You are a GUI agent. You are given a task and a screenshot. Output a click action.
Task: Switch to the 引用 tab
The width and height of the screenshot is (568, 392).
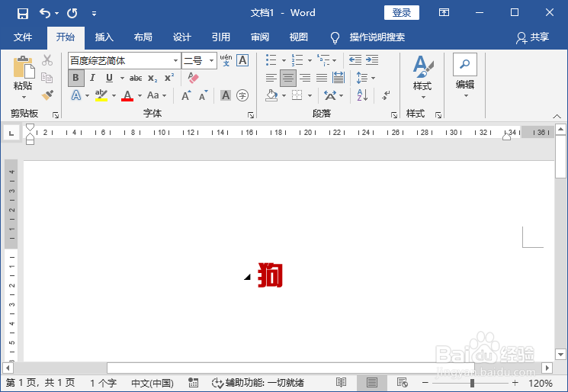(x=221, y=37)
